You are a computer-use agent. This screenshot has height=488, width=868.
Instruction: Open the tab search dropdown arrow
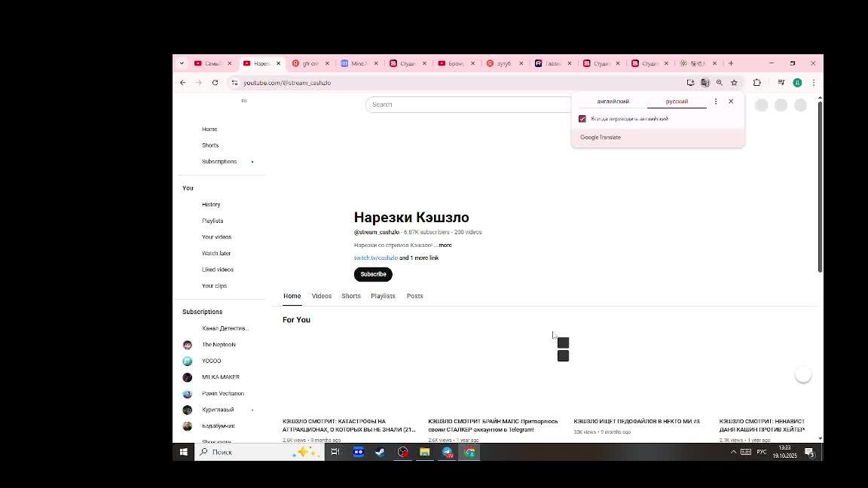point(182,63)
